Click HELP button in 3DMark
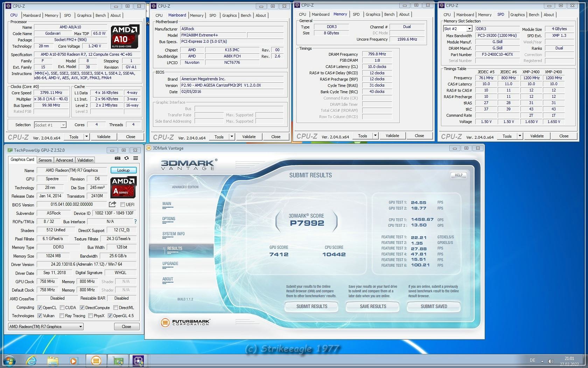The width and height of the screenshot is (588, 368). click(458, 175)
